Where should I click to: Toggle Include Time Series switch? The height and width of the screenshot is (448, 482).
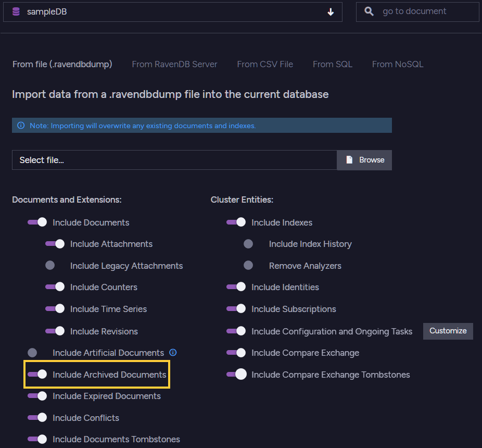coord(55,308)
